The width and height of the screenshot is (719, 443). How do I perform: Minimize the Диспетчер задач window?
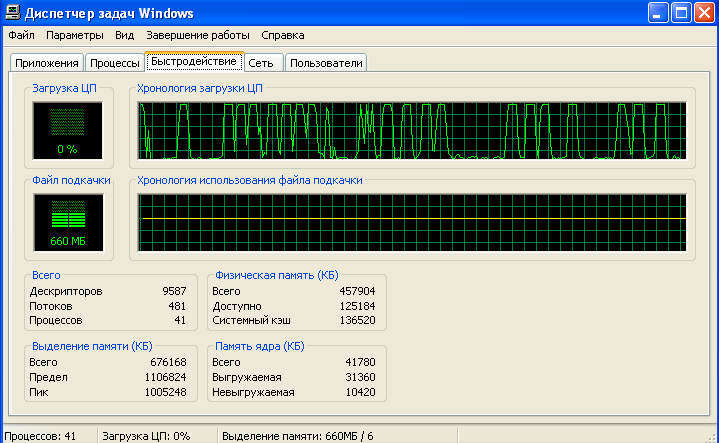pos(658,12)
